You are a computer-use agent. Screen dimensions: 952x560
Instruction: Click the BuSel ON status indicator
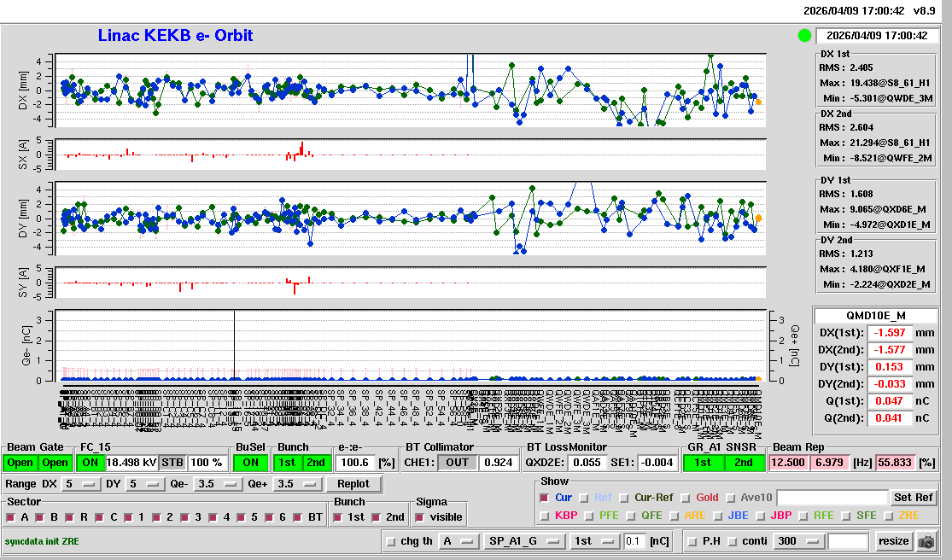250,462
